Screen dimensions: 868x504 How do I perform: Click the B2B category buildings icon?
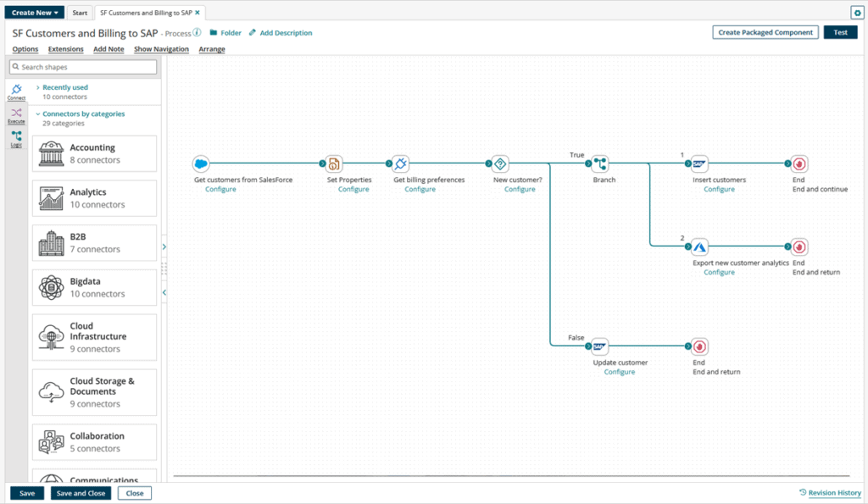point(52,243)
